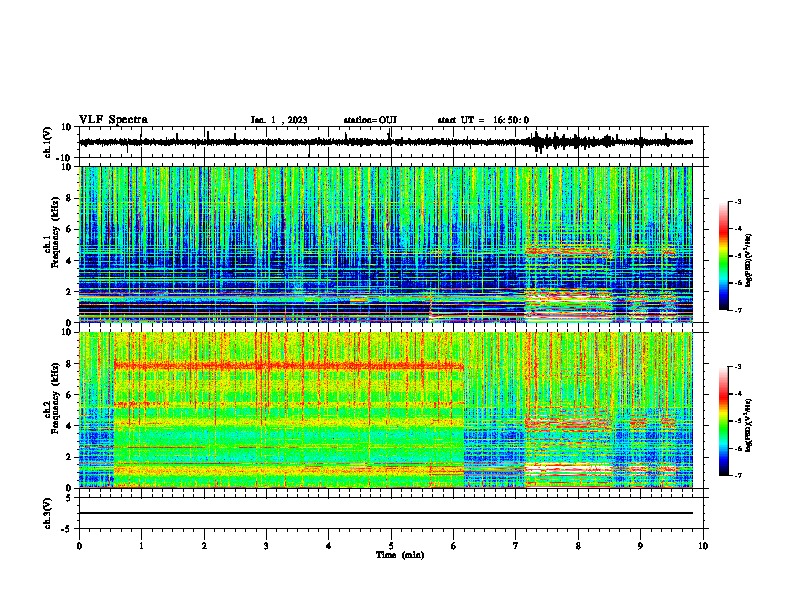
Task: Select the "Time (min)" axis title
Action: (x=400, y=555)
